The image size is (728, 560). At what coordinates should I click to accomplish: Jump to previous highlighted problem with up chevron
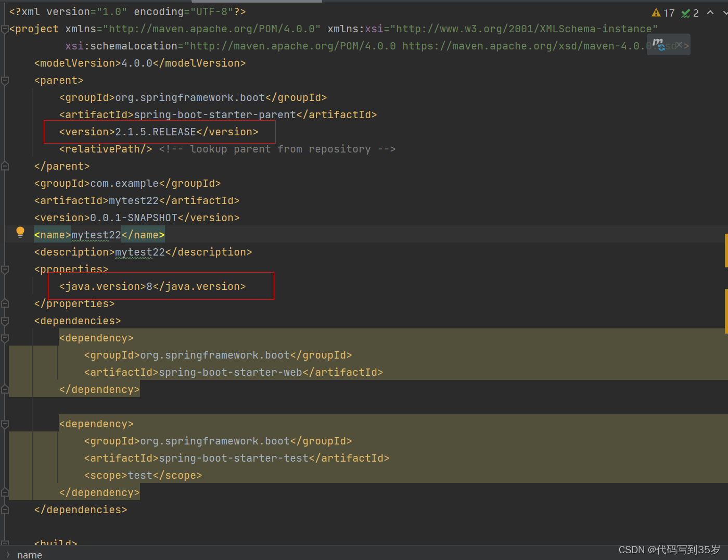(710, 12)
